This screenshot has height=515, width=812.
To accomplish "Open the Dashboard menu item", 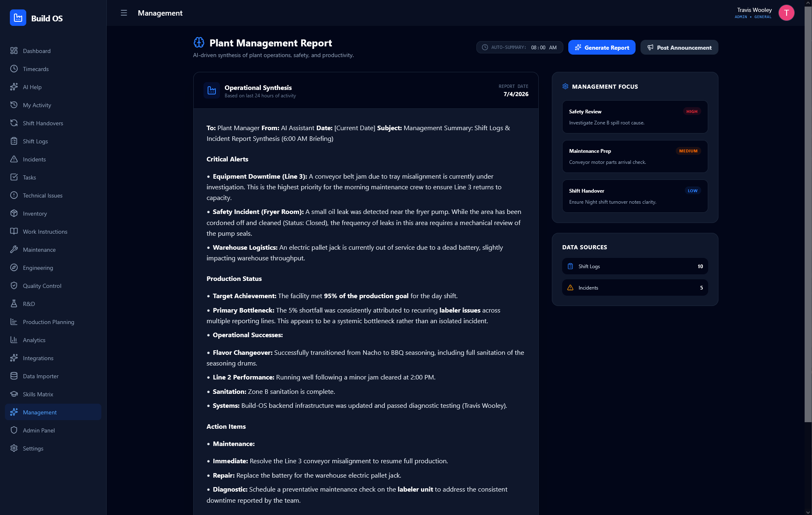I will (53, 51).
